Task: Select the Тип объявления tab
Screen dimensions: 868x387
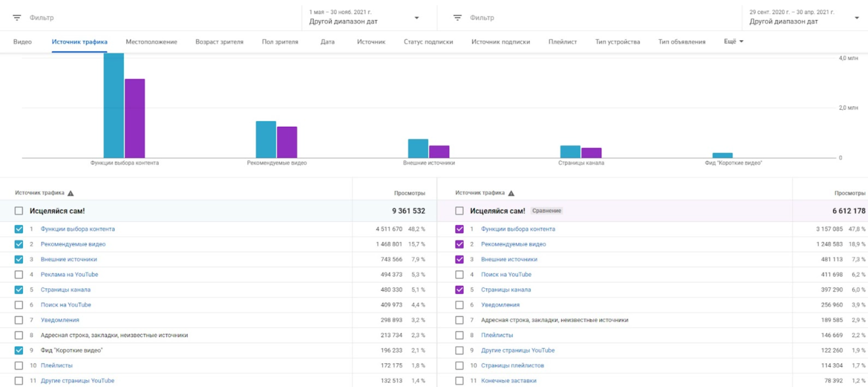Action: pyautogui.click(x=681, y=42)
